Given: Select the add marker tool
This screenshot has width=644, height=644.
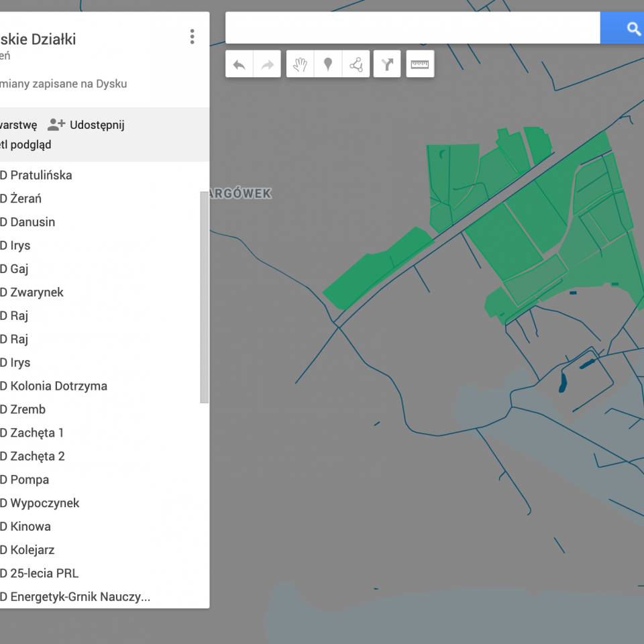Looking at the screenshot, I should 328,65.
